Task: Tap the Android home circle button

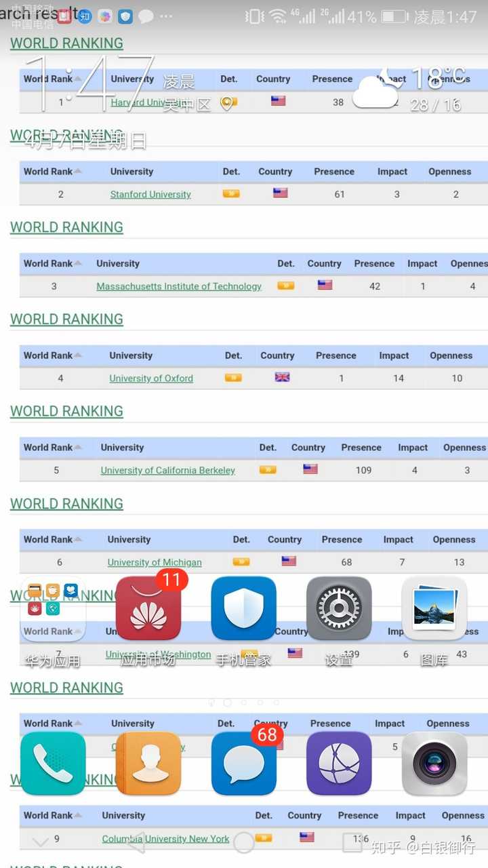Action: 244,843
